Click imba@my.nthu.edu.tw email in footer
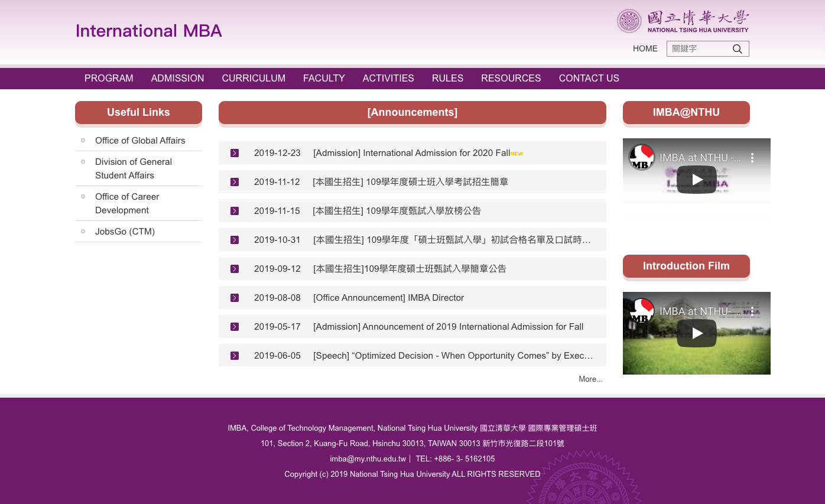Image resolution: width=825 pixels, height=504 pixels. coord(368,459)
